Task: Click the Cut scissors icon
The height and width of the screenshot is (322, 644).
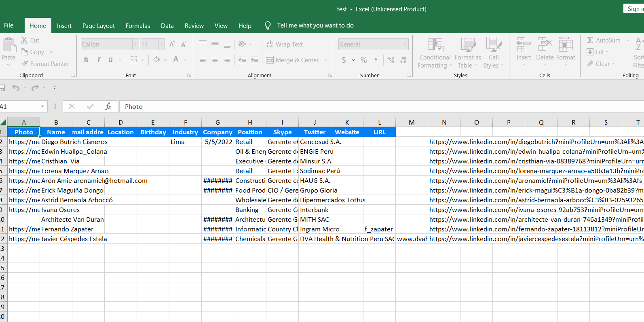Action: 24,40
